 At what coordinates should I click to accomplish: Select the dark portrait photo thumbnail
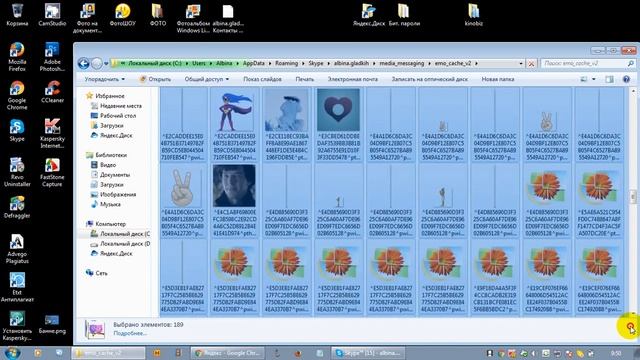click(234, 186)
